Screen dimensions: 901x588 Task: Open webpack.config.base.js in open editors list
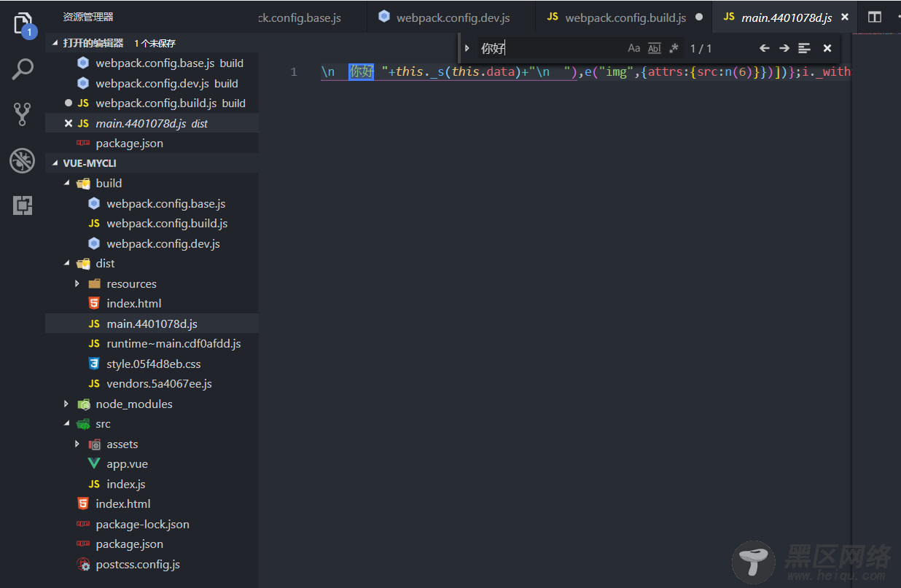(152, 63)
